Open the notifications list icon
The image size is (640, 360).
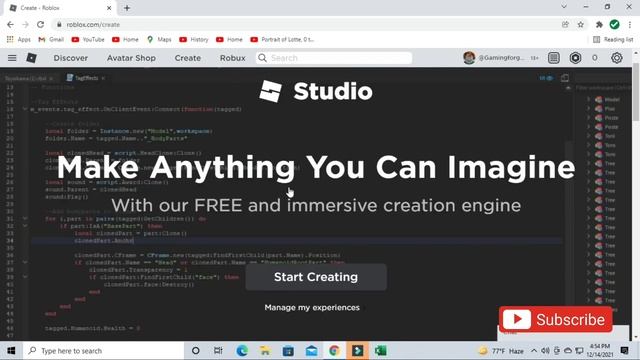[553, 58]
